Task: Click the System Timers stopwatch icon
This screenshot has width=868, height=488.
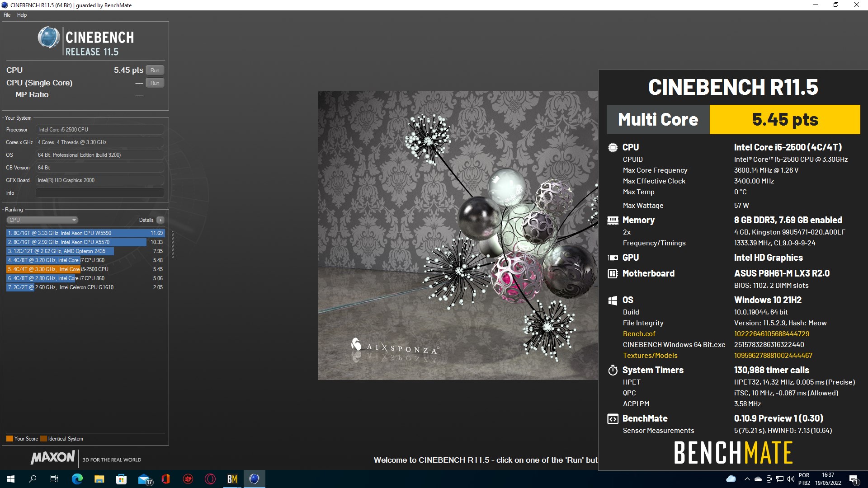Action: 613,370
